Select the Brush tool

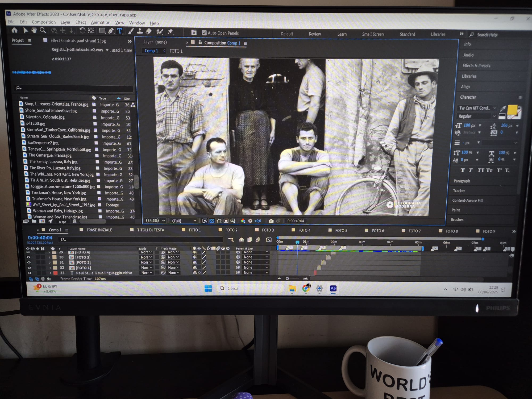(x=131, y=31)
